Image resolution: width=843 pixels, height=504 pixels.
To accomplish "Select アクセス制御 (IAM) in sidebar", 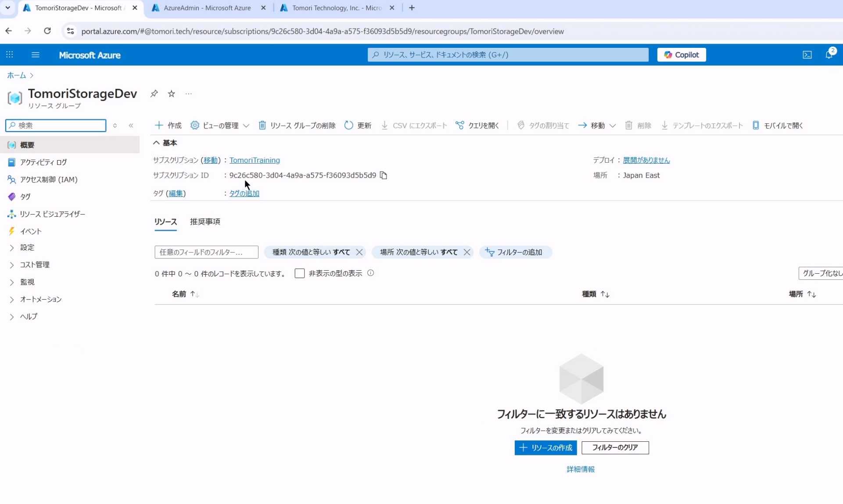I will [48, 179].
